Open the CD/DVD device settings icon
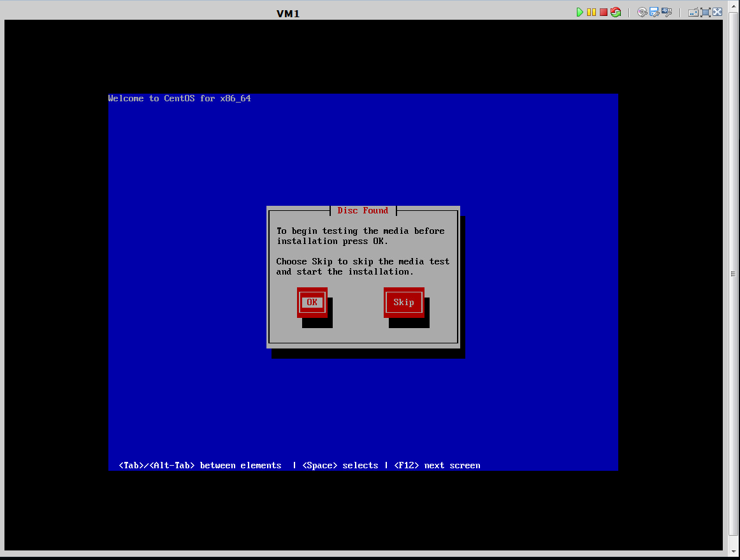 642,12
